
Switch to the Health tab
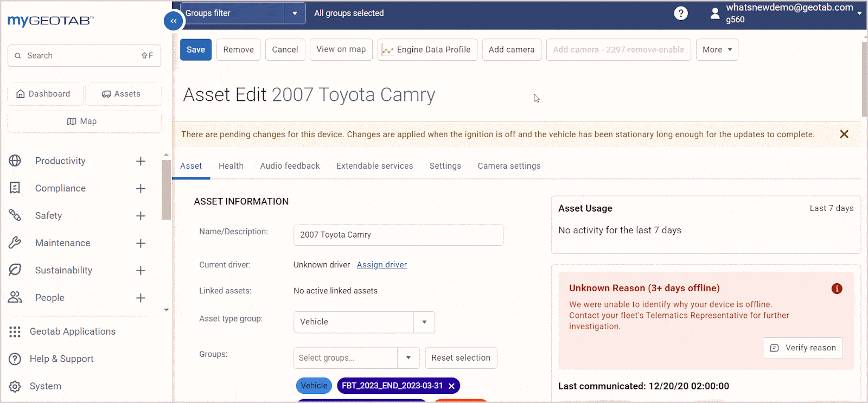click(231, 166)
